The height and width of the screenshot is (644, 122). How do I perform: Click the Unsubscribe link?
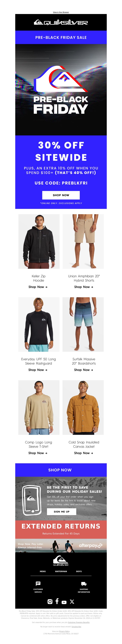click(76, 626)
